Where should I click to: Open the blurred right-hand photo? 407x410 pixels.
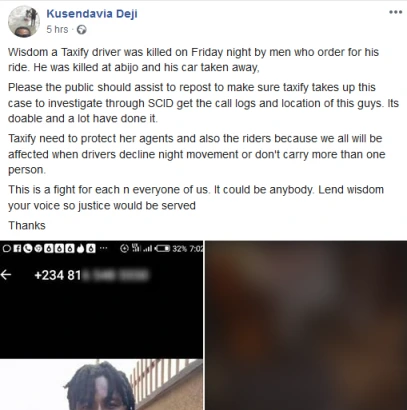click(306, 325)
